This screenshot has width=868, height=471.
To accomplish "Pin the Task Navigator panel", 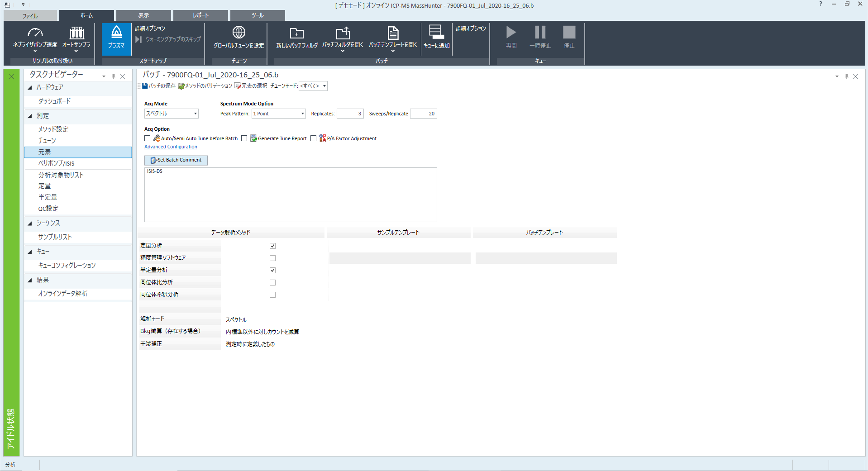I will [x=114, y=76].
